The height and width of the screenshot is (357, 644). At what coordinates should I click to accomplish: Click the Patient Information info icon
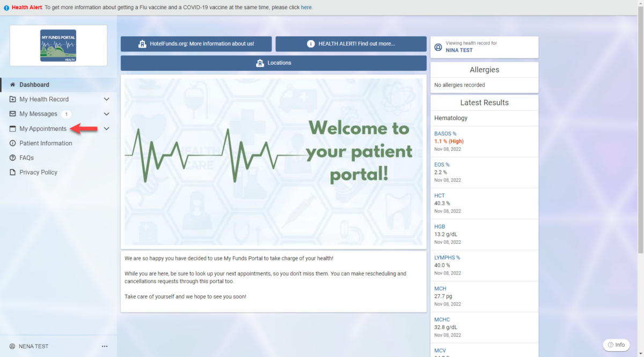[13, 143]
